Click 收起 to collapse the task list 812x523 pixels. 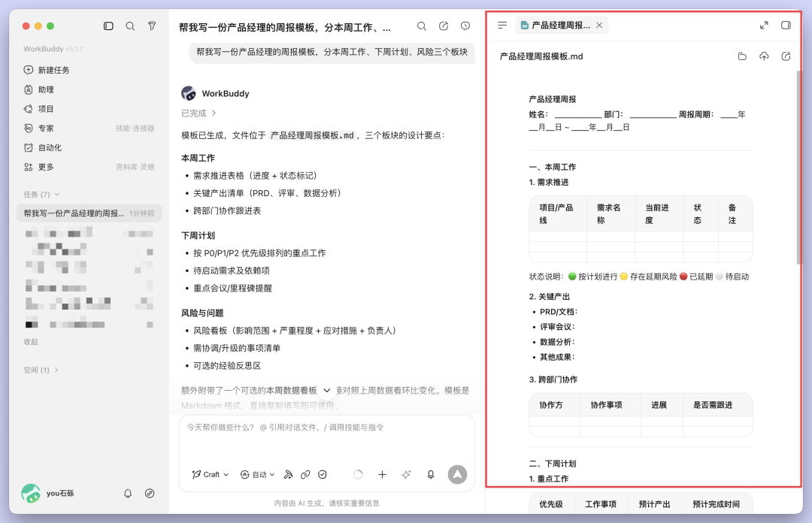(31, 342)
